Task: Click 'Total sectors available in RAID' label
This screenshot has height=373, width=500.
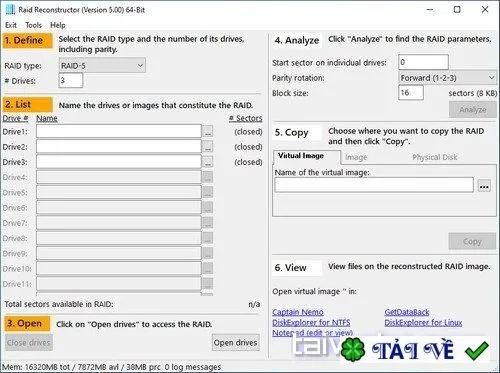Action: pos(59,304)
